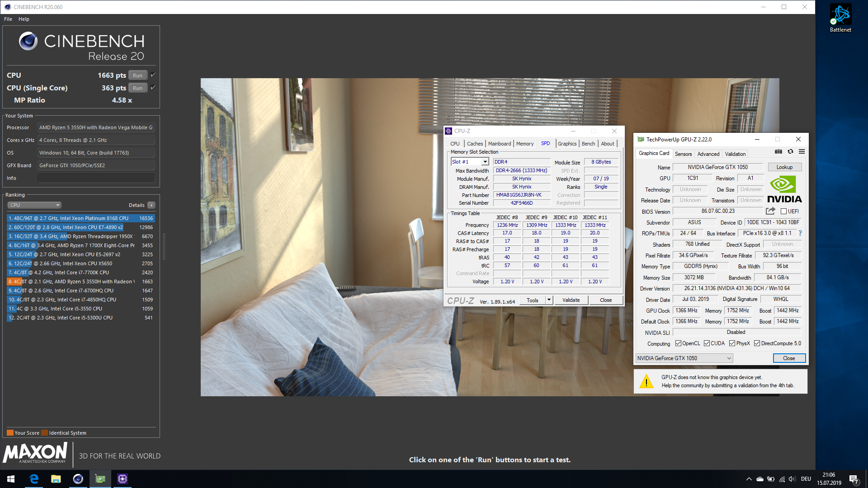Toggle the CPU test checkmark in Cinebench
The image size is (868, 488).
coord(153,75)
